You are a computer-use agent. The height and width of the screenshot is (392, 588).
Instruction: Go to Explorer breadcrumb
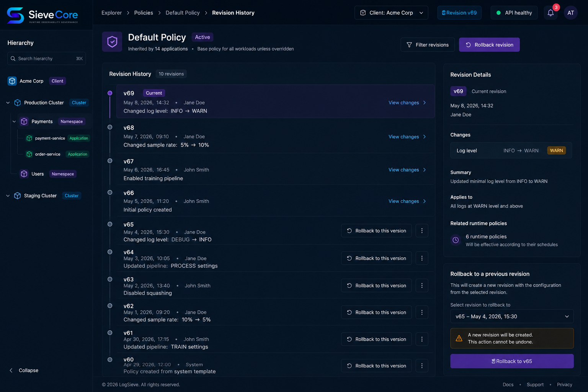(x=111, y=13)
